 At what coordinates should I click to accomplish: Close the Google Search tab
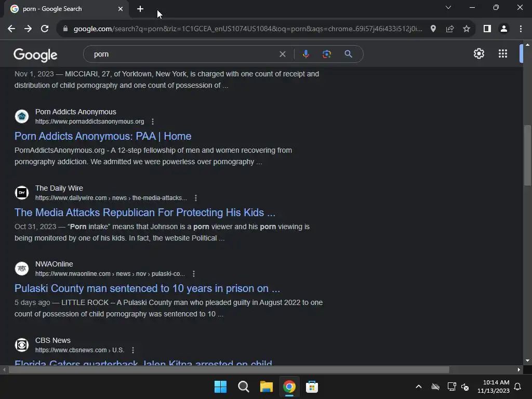[121, 9]
